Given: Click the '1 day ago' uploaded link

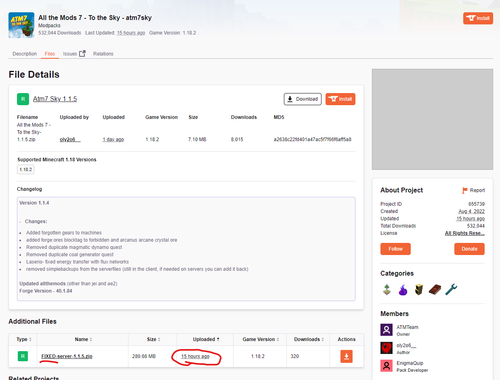Looking at the screenshot, I should click(x=113, y=139).
